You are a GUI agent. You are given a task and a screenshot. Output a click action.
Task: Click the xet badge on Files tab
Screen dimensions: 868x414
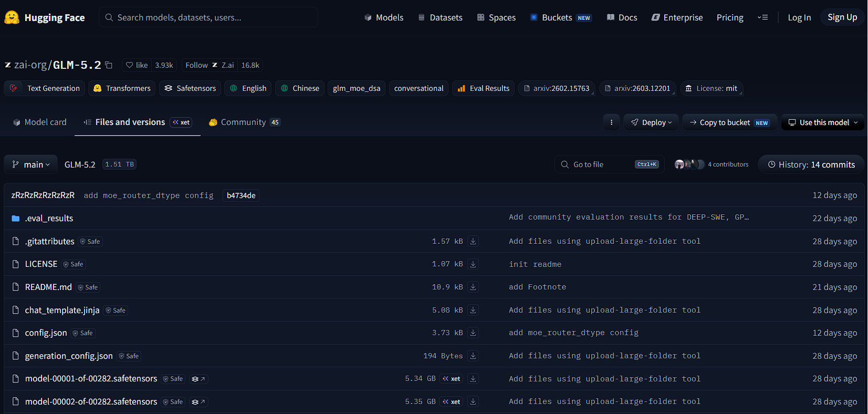tap(181, 122)
